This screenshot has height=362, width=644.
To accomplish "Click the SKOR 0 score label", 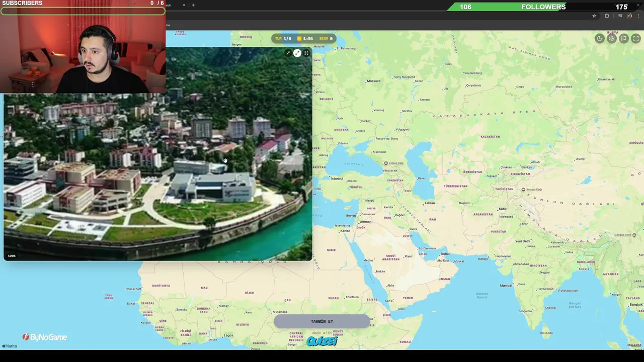I will [326, 38].
